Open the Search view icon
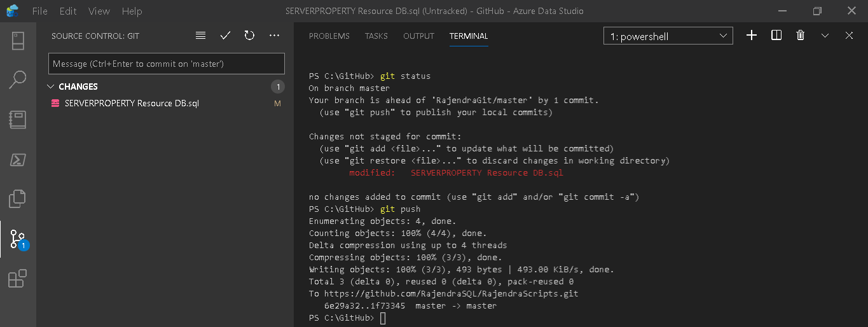The height and width of the screenshot is (327, 868). coord(18,80)
